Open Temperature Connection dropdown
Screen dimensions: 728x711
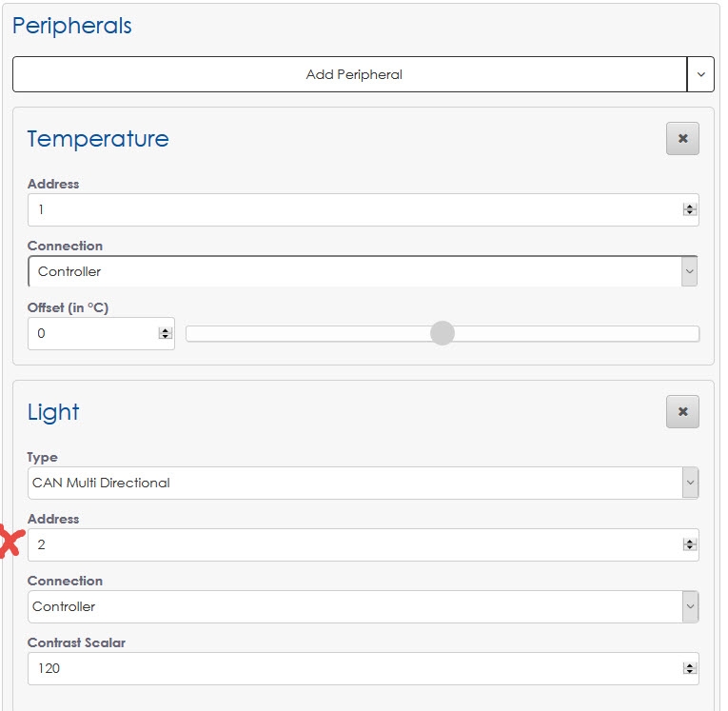pos(362,271)
